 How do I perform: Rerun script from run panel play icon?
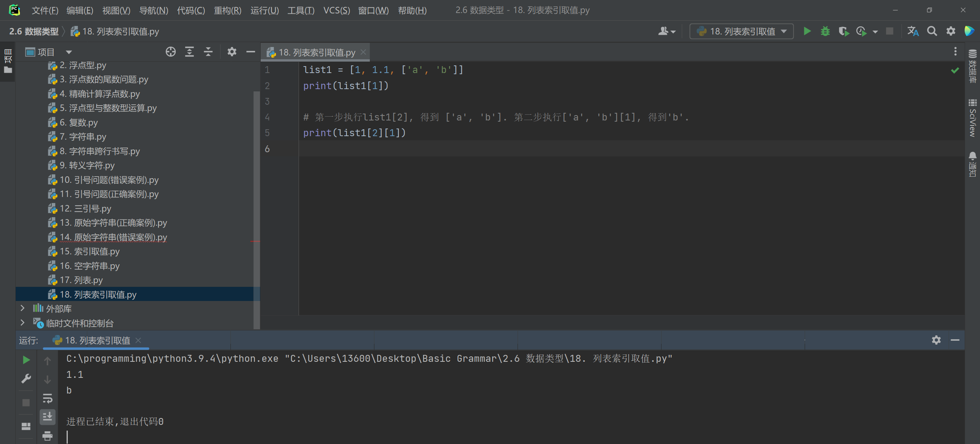point(26,360)
